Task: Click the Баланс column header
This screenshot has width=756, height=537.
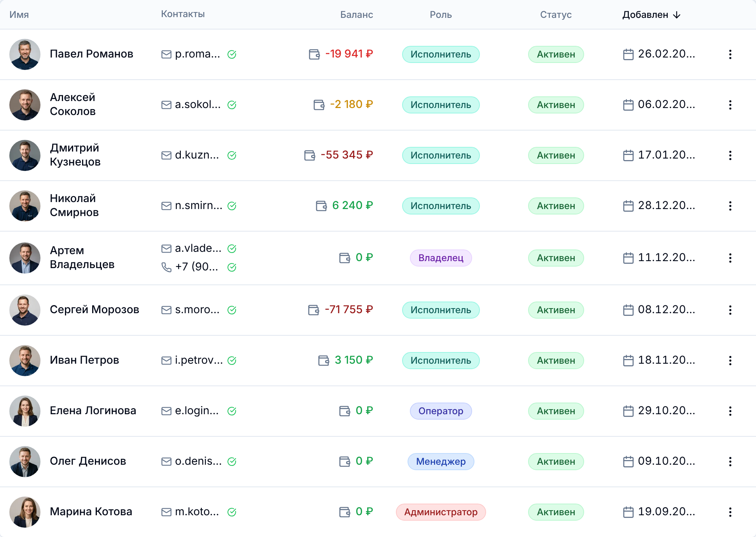Action: pyautogui.click(x=357, y=15)
